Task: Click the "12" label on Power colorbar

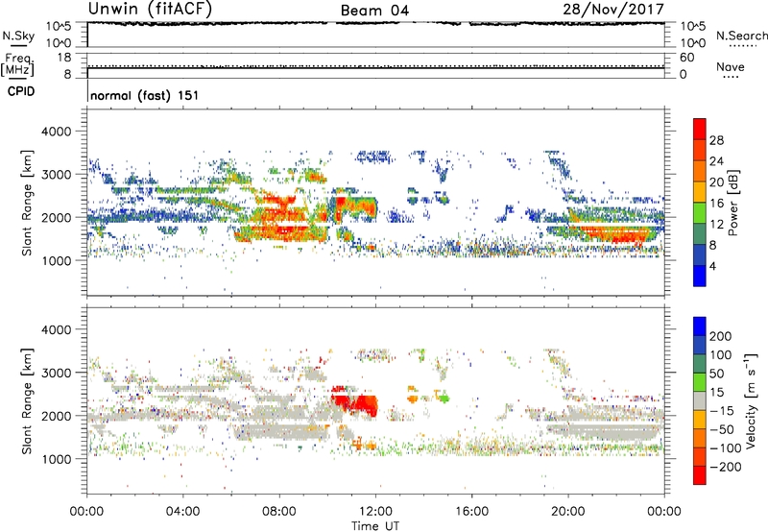Action: click(x=716, y=224)
